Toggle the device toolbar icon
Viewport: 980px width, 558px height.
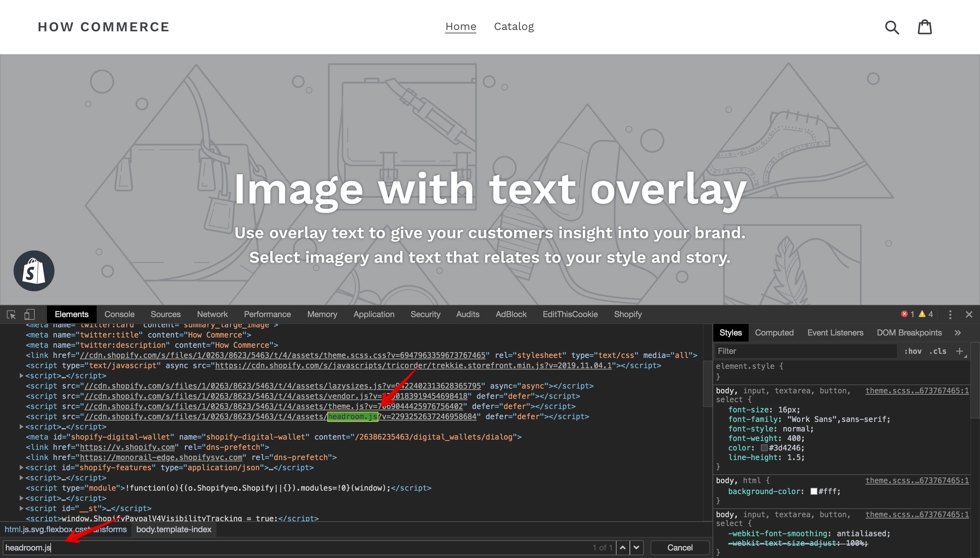tap(30, 314)
